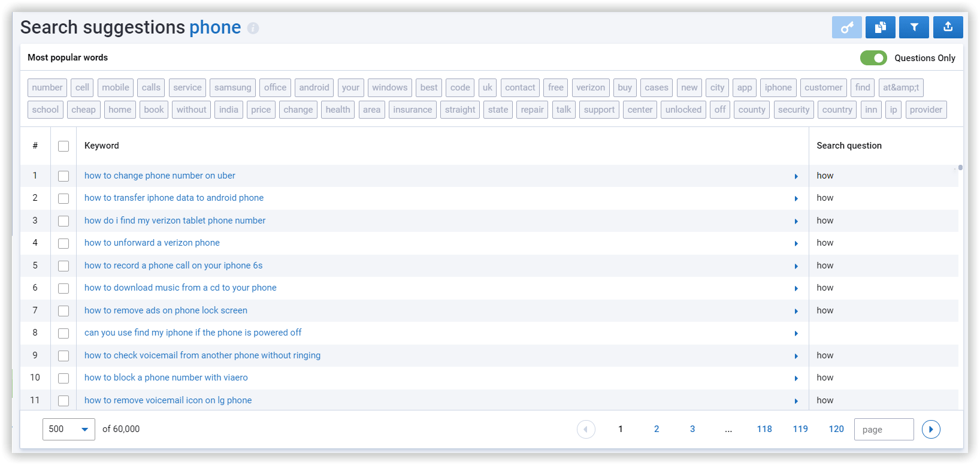The height and width of the screenshot is (465, 980).
Task: Check the box for 'how to remove ads on phone lock screen'
Action: (x=63, y=311)
